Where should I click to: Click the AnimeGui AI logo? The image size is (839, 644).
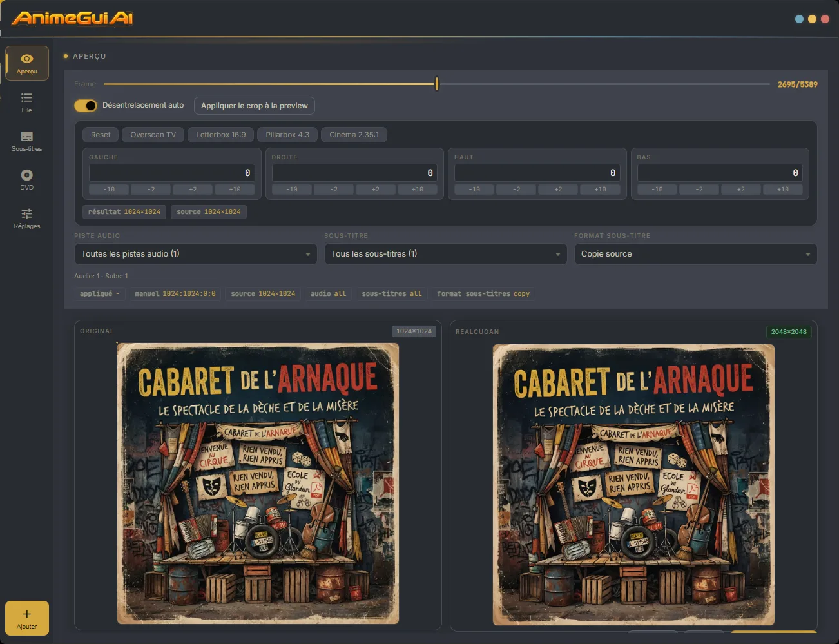[72, 18]
